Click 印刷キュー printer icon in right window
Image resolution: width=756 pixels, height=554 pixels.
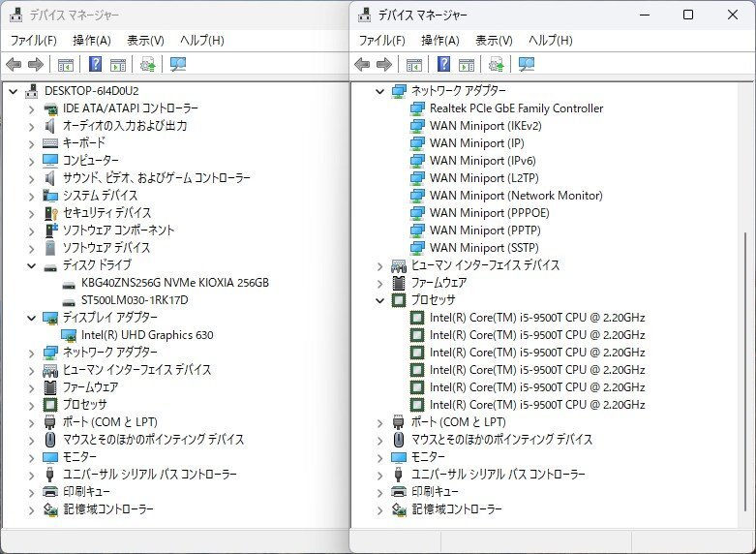click(x=399, y=492)
